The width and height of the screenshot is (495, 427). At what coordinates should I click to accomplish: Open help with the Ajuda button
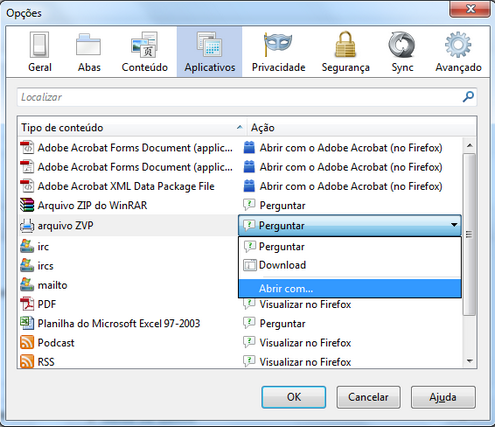443,397
